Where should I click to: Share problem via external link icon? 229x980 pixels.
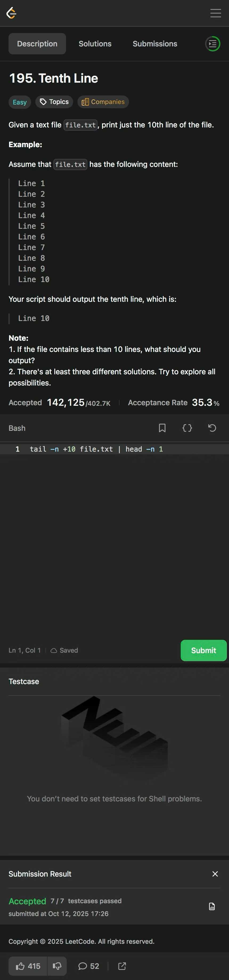(122, 966)
